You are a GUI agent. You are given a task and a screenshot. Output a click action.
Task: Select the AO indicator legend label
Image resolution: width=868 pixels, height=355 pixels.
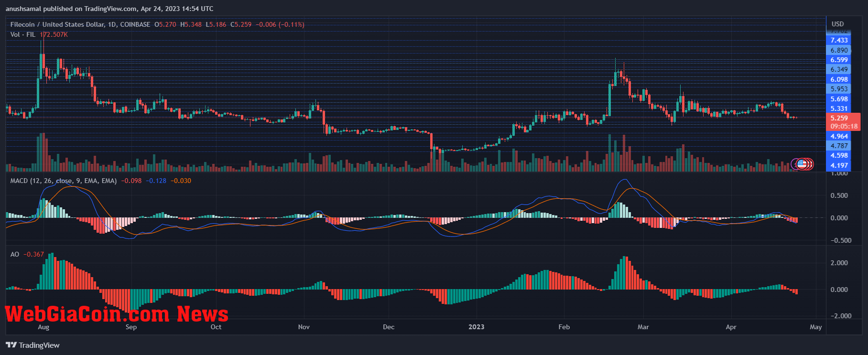tap(15, 254)
